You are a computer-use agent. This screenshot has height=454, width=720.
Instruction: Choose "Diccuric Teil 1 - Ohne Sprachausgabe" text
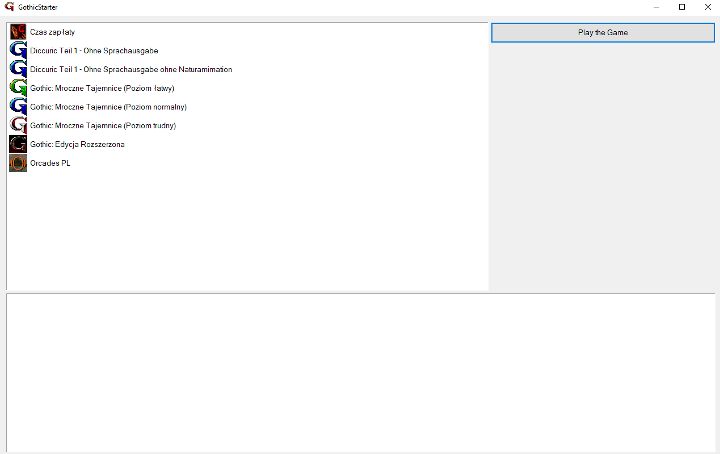point(94,50)
